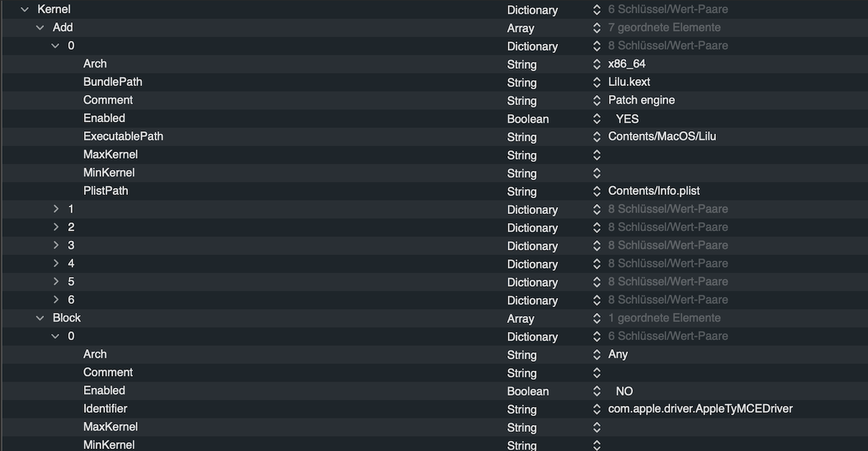Viewport: 868px width, 451px height.
Task: Toggle the YES value for Lilu Enabled
Action: point(627,119)
